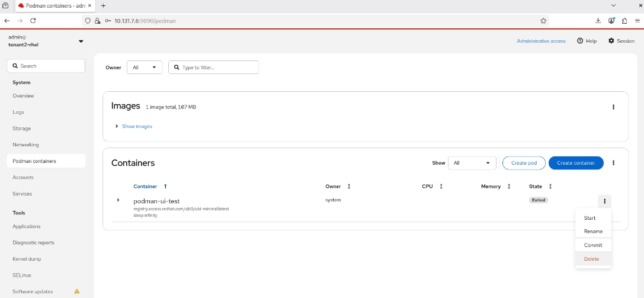Select Start from the container menu

pyautogui.click(x=593, y=218)
